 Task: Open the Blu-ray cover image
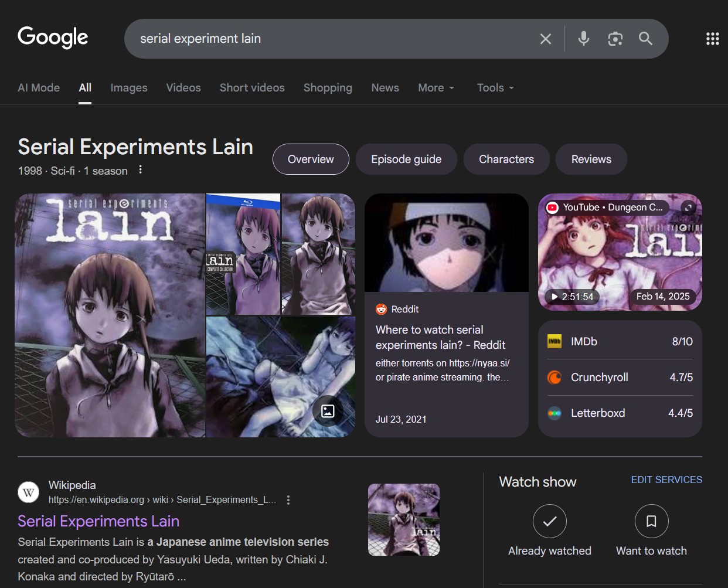(x=243, y=254)
